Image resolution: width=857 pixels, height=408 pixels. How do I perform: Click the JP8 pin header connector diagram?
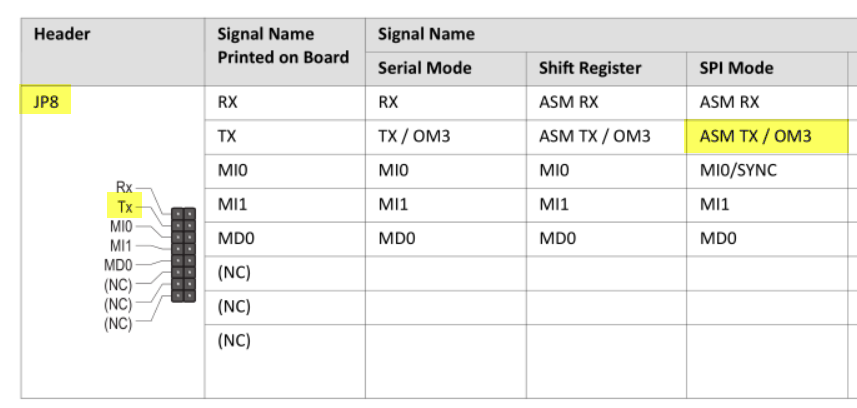[183, 254]
